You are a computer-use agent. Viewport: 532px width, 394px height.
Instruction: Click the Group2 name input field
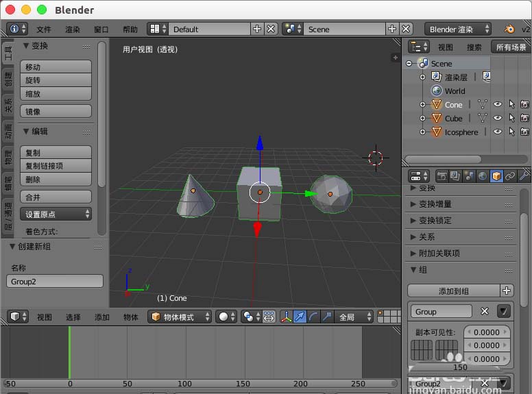(x=55, y=282)
